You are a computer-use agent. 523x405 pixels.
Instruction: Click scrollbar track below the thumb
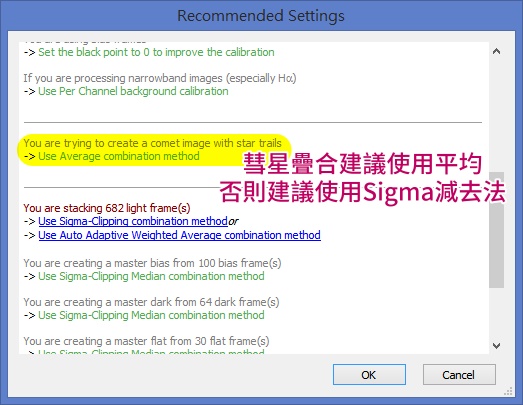pyautogui.click(x=496, y=312)
